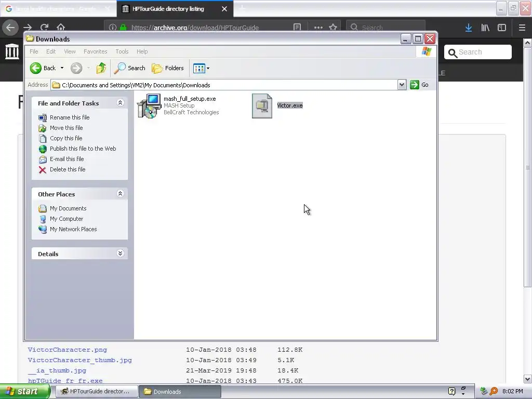Click the Internet Archive logo icon
532x399 pixels.
[12, 51]
